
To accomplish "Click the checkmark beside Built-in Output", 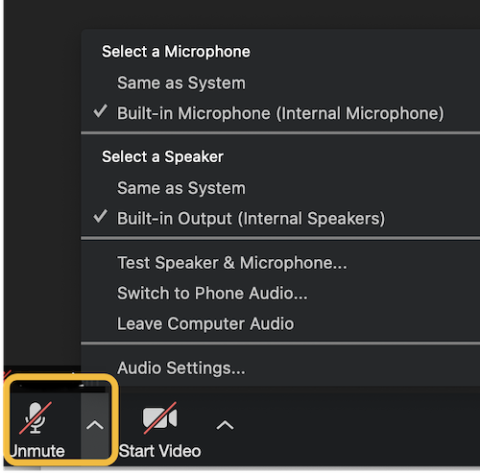I will pyautogui.click(x=100, y=217).
